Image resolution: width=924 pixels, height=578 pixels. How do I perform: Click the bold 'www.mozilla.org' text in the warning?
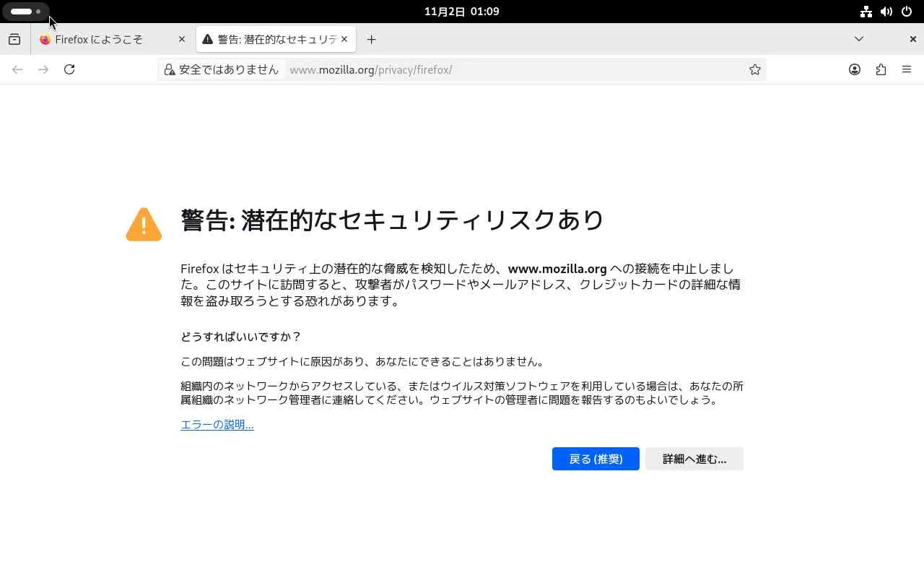[557, 269]
